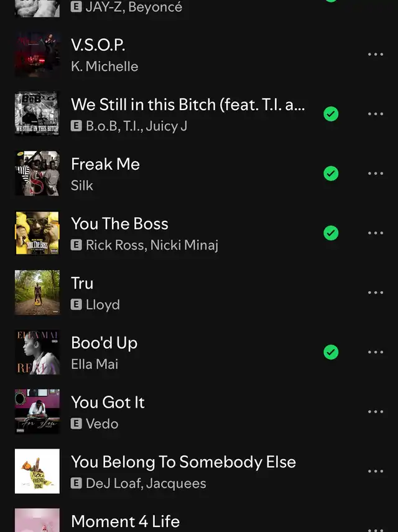The width and height of the screenshot is (398, 532).
Task: Open more options for V.S.O.P.
Action: (375, 54)
